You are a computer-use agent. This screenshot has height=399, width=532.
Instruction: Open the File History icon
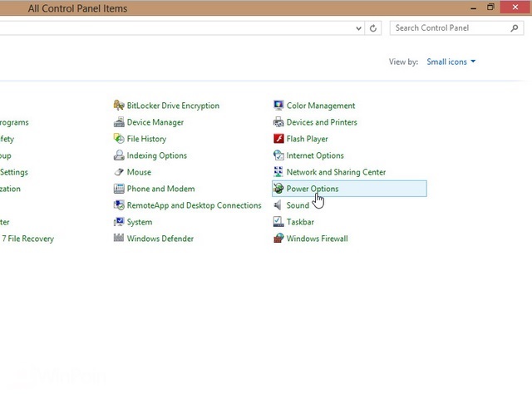119,139
